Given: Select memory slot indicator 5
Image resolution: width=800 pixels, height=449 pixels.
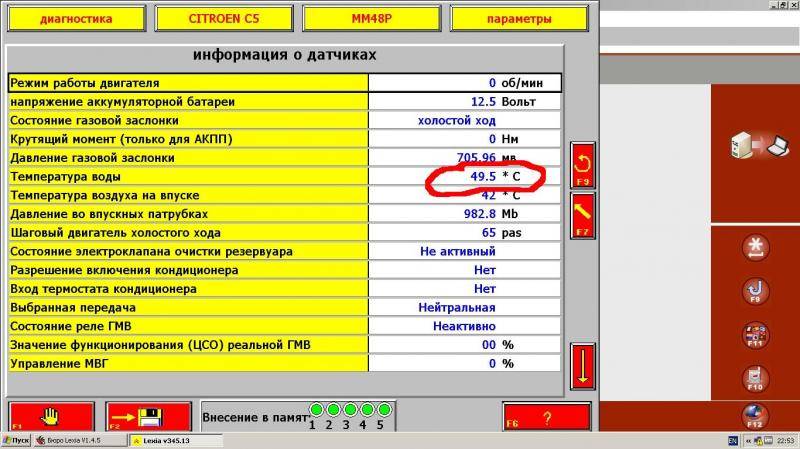Looking at the screenshot, I should click(380, 410).
